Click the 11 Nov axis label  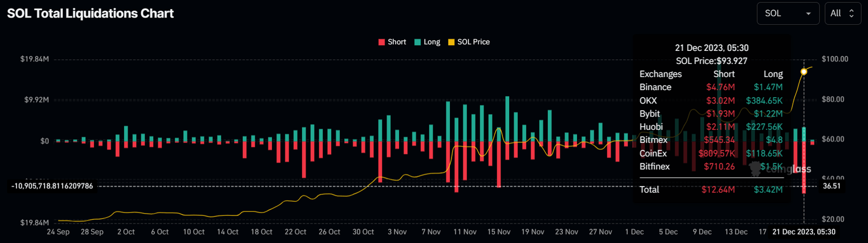[465, 232]
